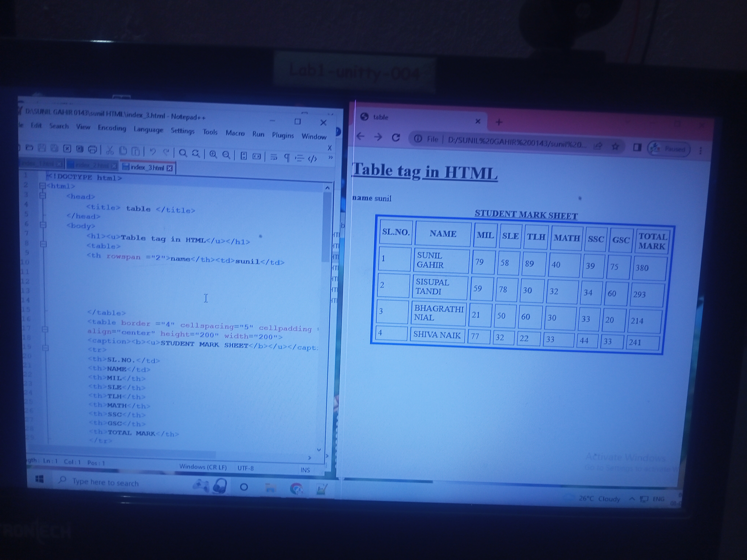Expand hidden toolbar icons chevron
Image resolution: width=747 pixels, height=560 pixels.
click(330, 157)
